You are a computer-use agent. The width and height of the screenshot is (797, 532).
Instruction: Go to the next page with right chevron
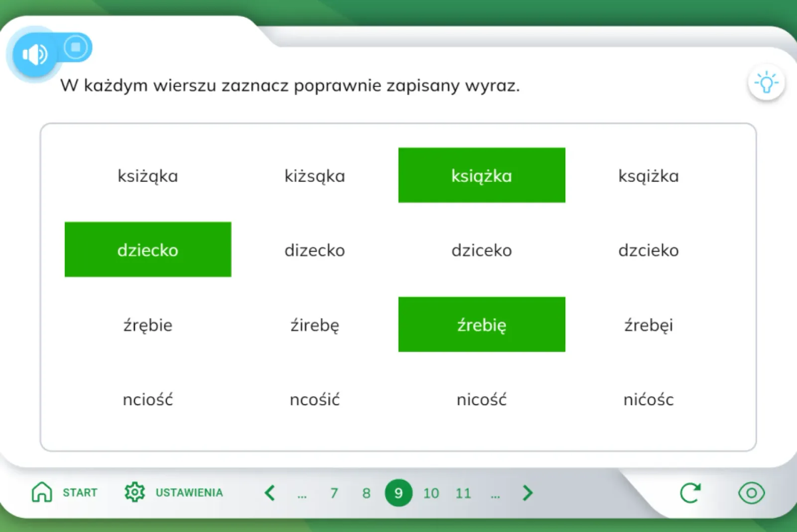coord(528,493)
